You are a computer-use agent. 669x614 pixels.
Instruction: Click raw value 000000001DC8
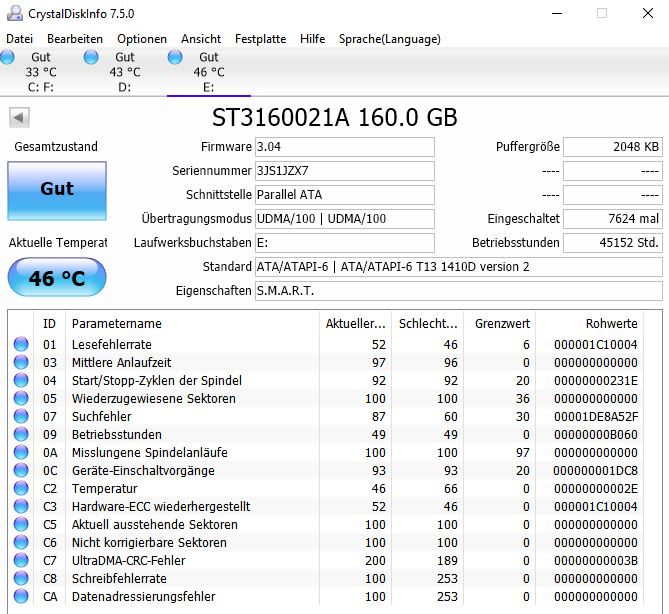click(x=596, y=470)
